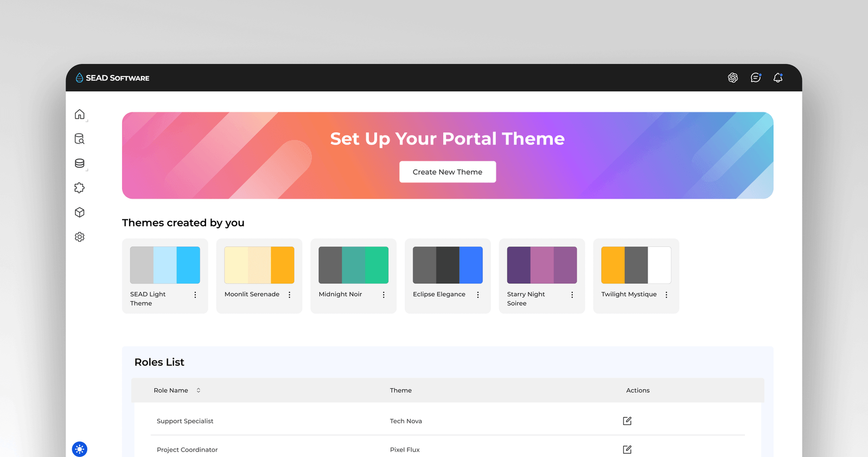Screen dimensions: 868x457
Task: Click the Roles List heading
Action: 159,362
